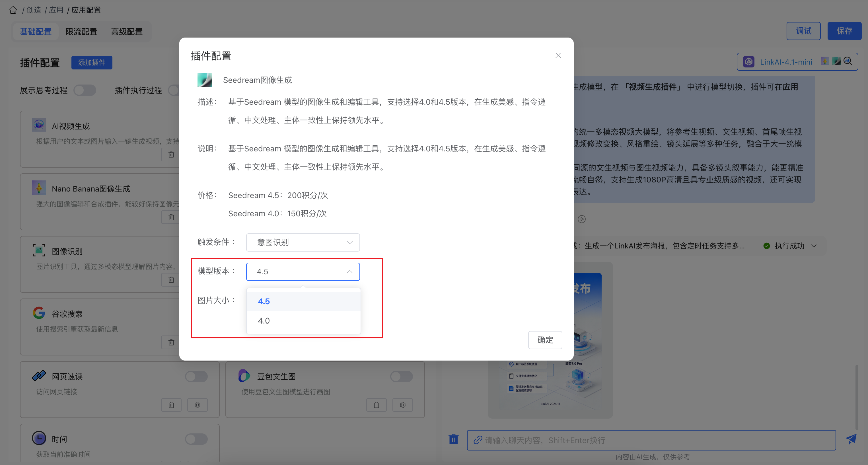The image size is (868, 465).
Task: Click the play audio icon below message
Action: pyautogui.click(x=582, y=219)
